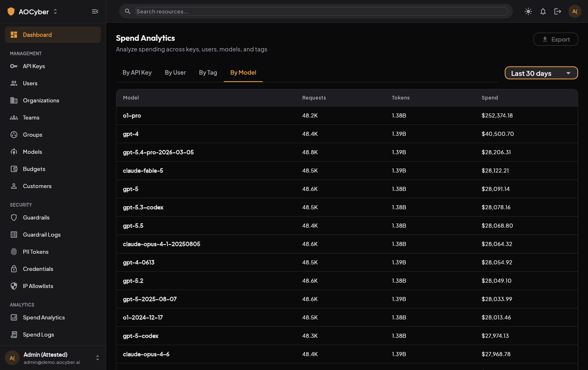The image size is (588, 370).
Task: Open the Groups page
Action: (x=53, y=135)
